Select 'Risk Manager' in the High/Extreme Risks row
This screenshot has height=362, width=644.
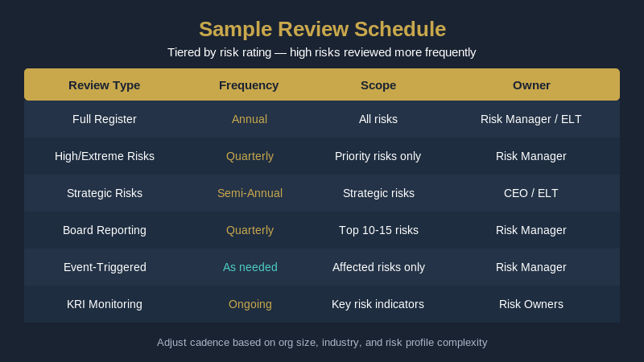(x=531, y=156)
